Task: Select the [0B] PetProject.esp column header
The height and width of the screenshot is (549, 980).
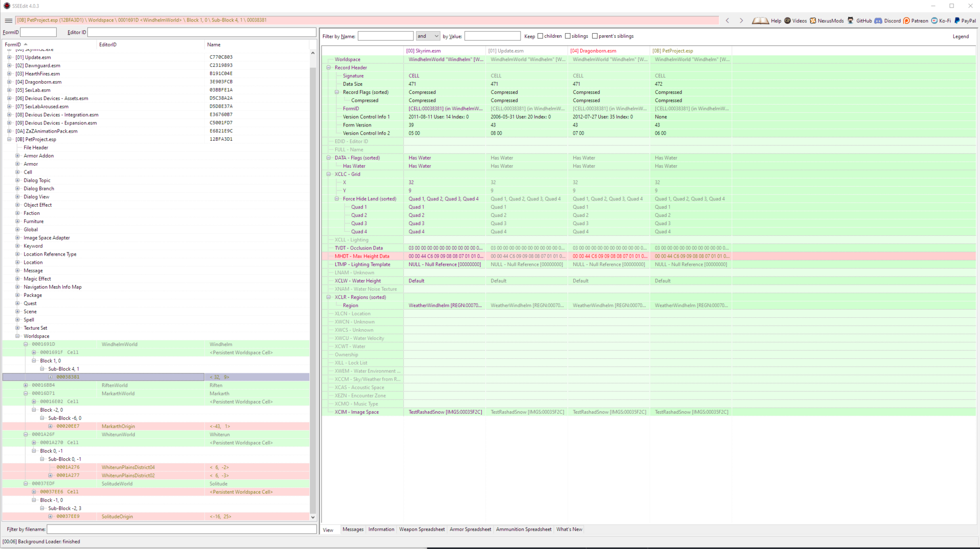Action: click(691, 51)
